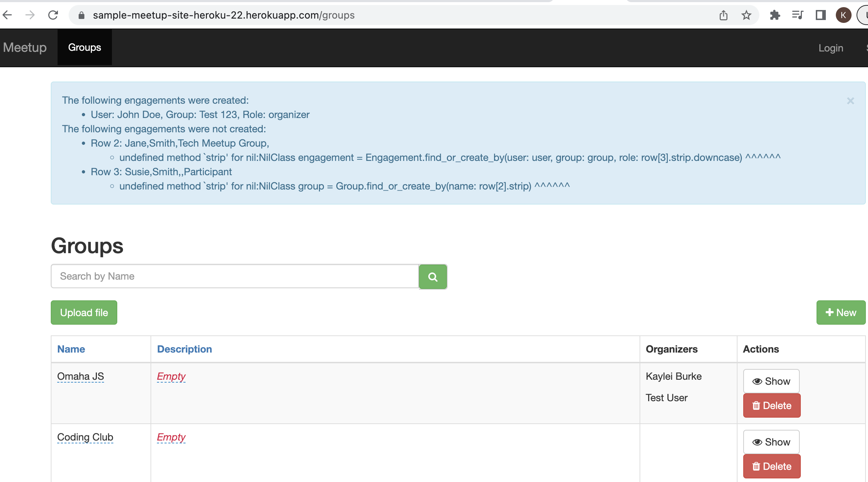Edit the Empty description for Coding Club

pos(171,437)
